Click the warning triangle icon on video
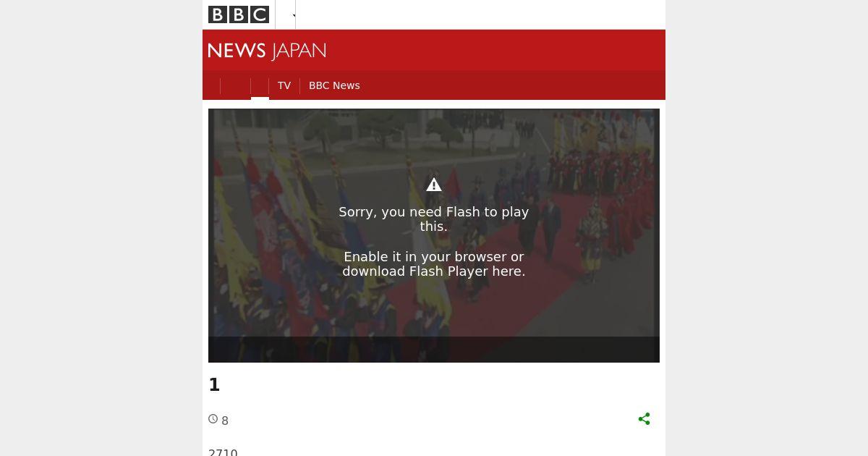 (x=434, y=185)
